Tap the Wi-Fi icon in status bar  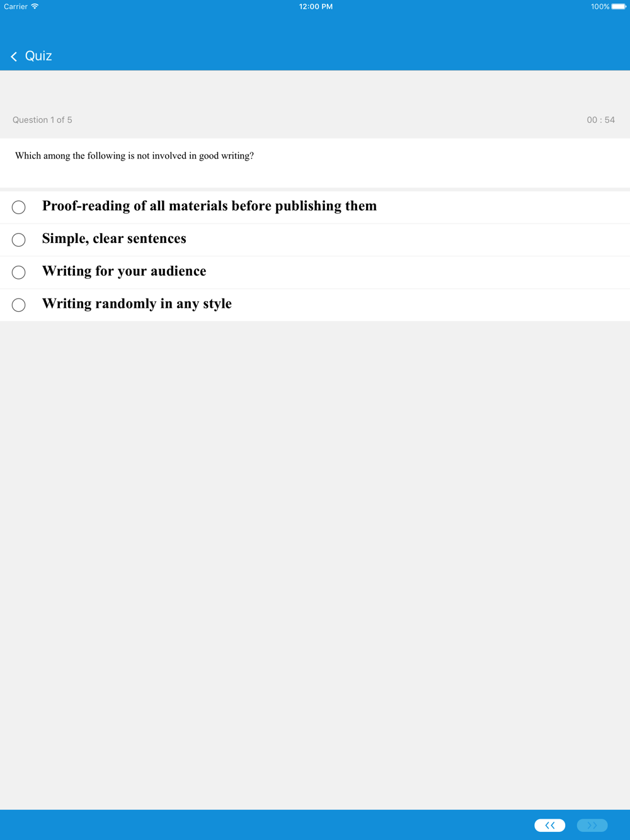tap(35, 6)
